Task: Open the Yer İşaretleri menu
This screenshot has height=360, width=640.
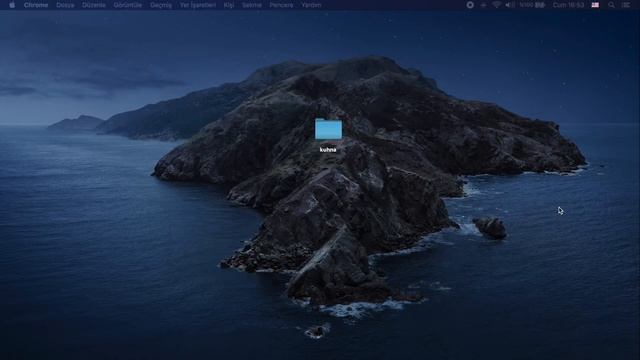Action: click(x=198, y=5)
